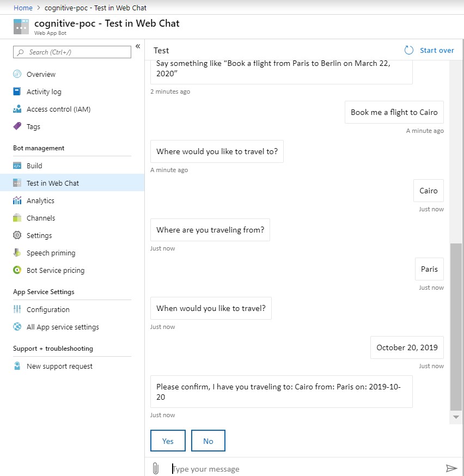464x476 pixels.
Task: Open the Configuration menu item
Action: tap(48, 310)
